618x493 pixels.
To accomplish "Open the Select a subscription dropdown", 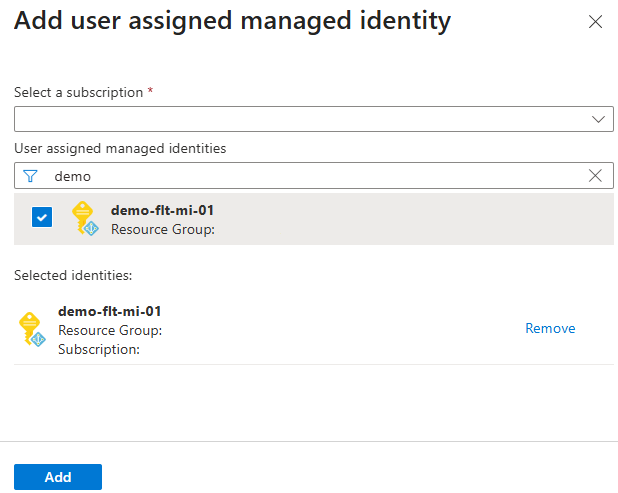I will tap(300, 119).
